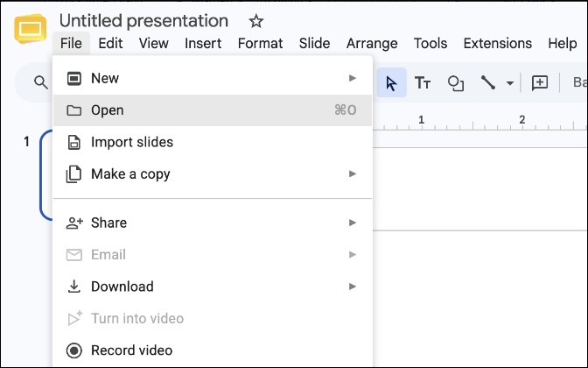
Task: Choose the Text box tool
Action: point(423,82)
